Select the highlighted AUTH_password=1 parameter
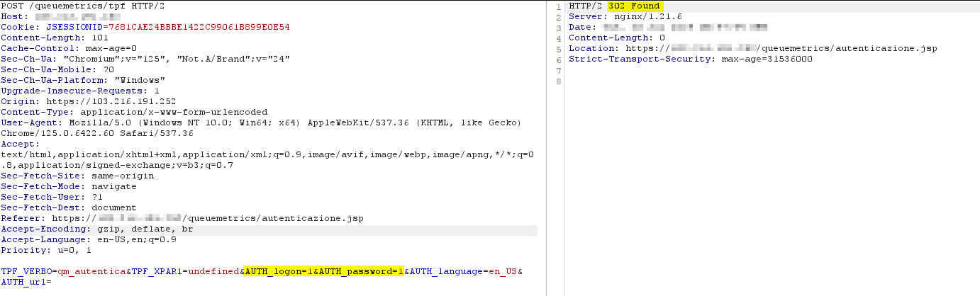Screen dimensions: 980x296 [362, 271]
